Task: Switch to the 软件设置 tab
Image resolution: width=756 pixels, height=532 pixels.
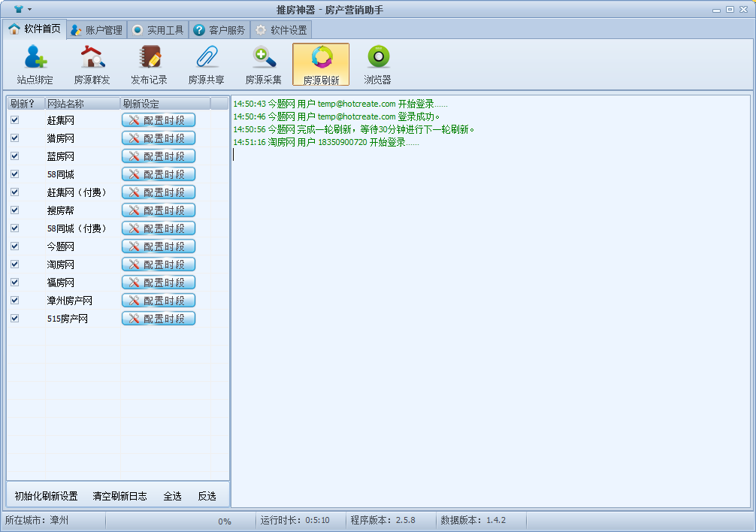Action: (282, 30)
